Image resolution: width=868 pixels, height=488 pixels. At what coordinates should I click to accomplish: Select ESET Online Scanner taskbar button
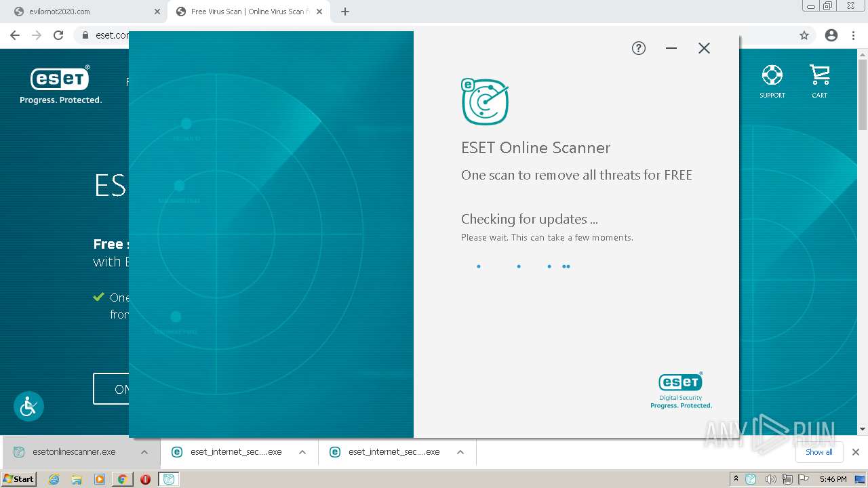[169, 479]
